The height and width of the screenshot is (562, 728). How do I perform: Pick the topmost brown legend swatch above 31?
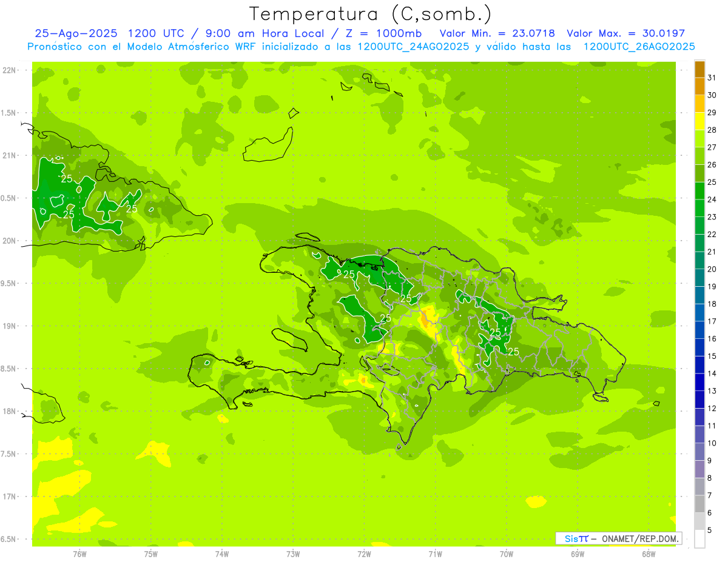(x=699, y=69)
